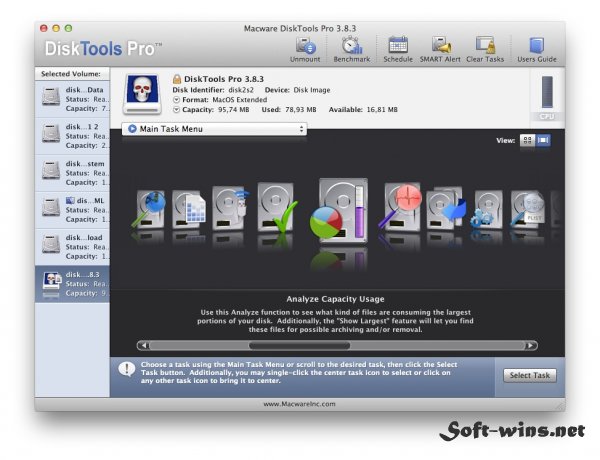Select the disk...1 2 volume
Image resolution: width=600 pixels, height=460 pixels.
tap(72, 136)
